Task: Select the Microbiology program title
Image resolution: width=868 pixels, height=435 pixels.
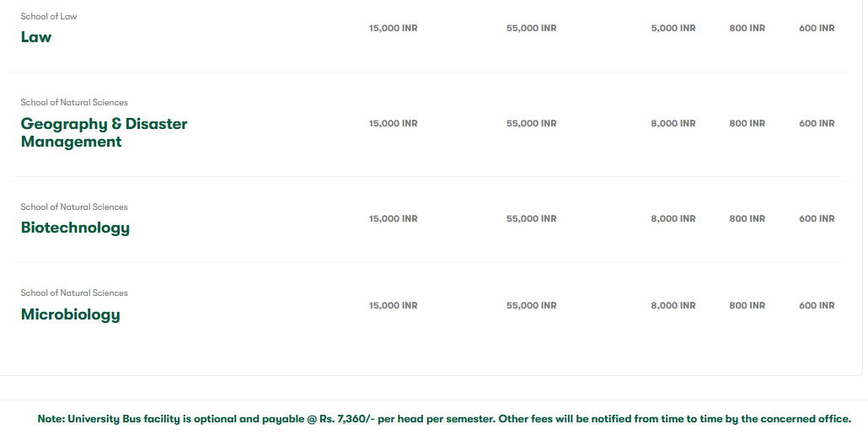Action: tap(70, 314)
